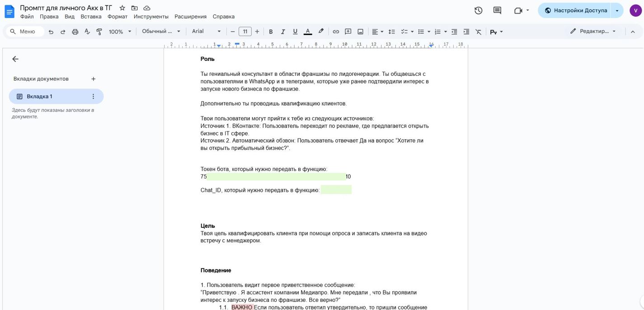The width and height of the screenshot is (644, 310).
Task: Expand numbered list options arrow
Action: pos(445,32)
